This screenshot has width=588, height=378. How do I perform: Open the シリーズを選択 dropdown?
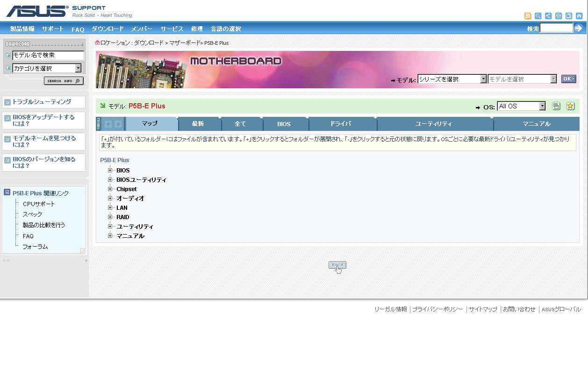coord(452,79)
